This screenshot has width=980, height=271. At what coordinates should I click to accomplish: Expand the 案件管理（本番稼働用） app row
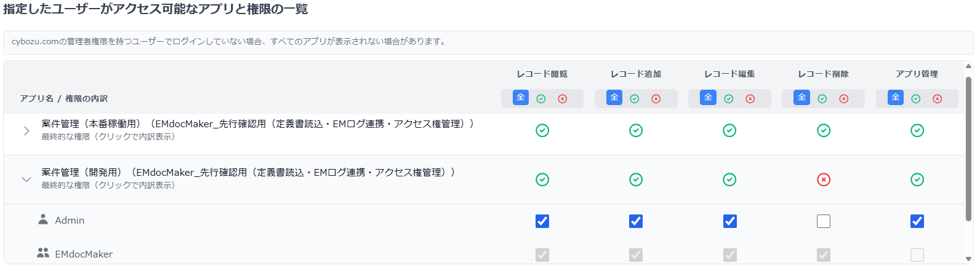[26, 131]
